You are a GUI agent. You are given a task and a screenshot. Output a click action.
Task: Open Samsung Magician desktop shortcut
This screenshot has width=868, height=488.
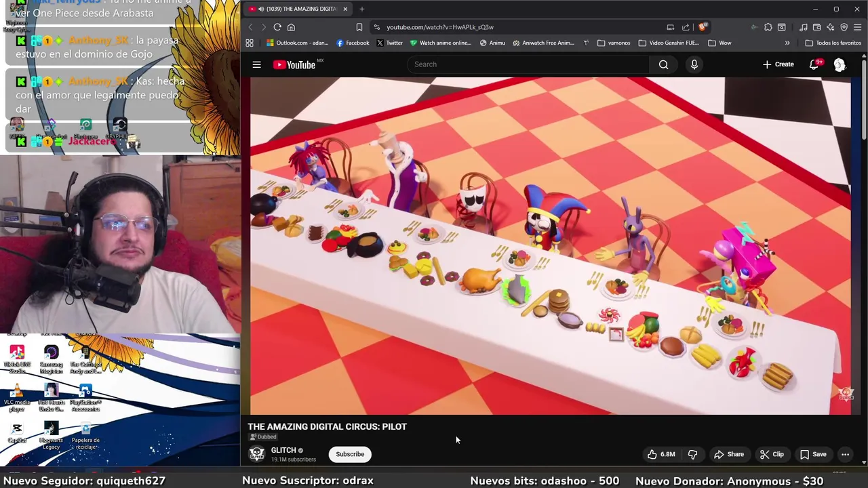click(51, 359)
